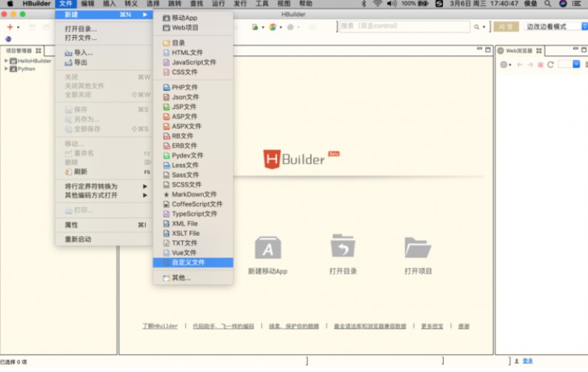Click the refresh icon in Web浏览器 panel
This screenshot has height=372, width=588.
(x=550, y=65)
